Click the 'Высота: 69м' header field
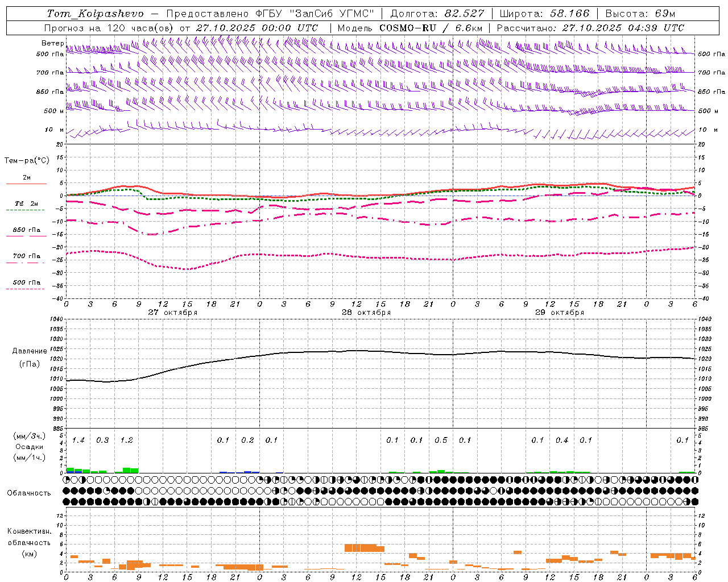Image resolution: width=728 pixels, height=582 pixels. [x=640, y=14]
